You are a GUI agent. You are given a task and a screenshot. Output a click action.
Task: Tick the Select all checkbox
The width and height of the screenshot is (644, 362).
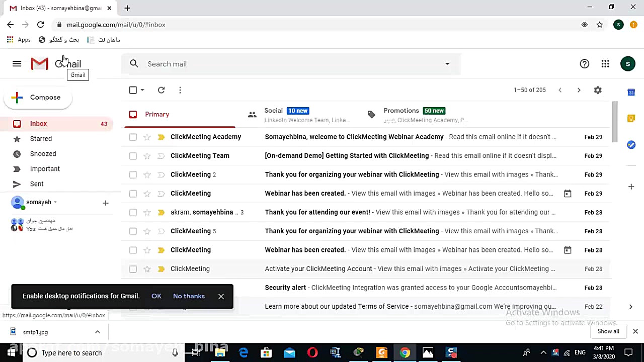pos(133,90)
